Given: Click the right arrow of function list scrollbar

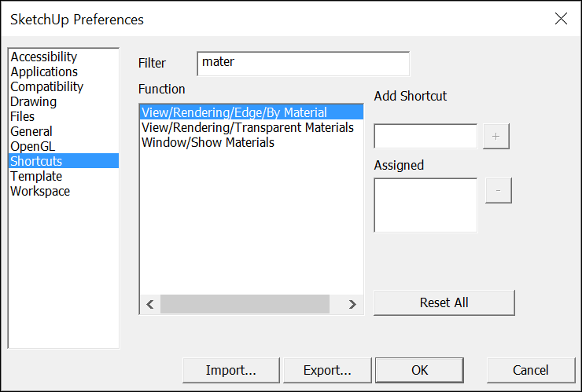Looking at the screenshot, I should (x=352, y=305).
